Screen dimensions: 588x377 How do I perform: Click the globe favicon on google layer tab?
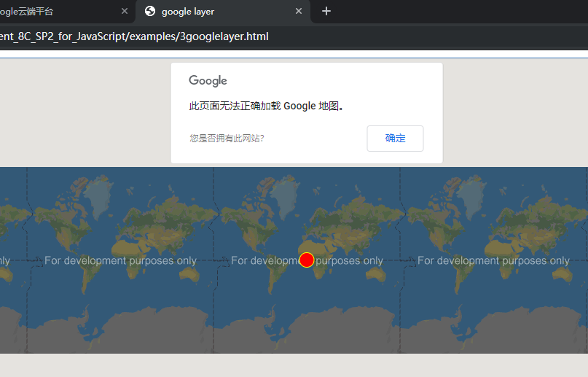(x=150, y=11)
